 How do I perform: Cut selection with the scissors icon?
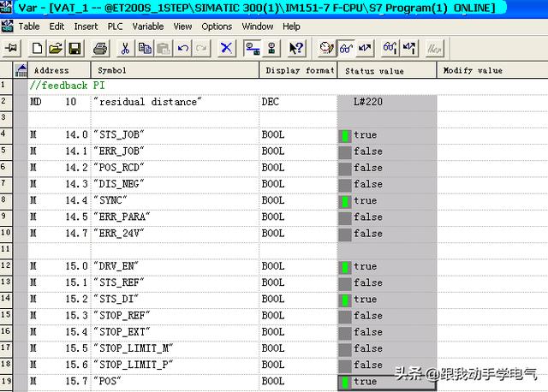tap(126, 48)
